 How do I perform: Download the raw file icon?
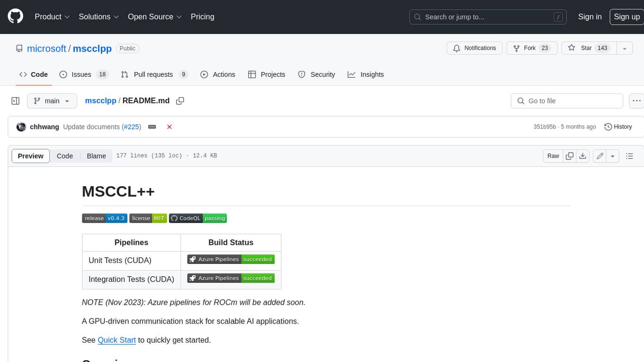583,156
